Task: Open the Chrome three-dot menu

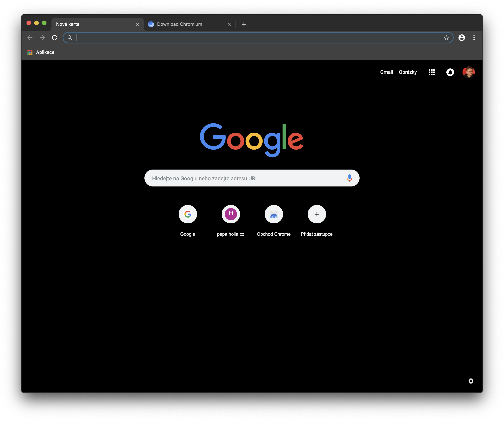Action: pyautogui.click(x=474, y=38)
